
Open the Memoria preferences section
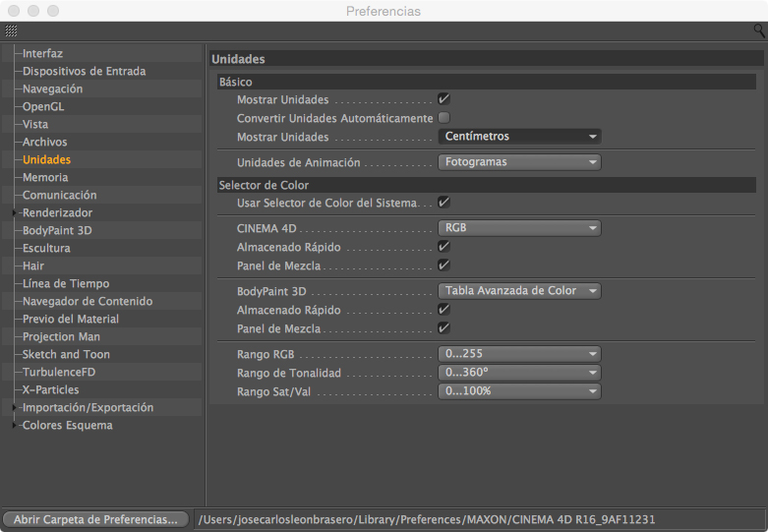point(45,177)
